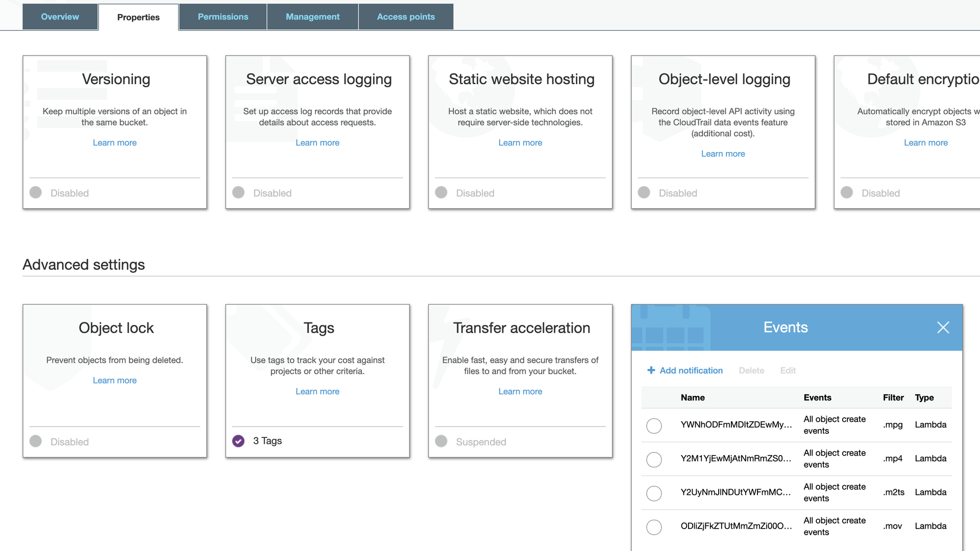The image size is (980, 551).
Task: Switch to the Permissions tab
Action: click(x=223, y=17)
